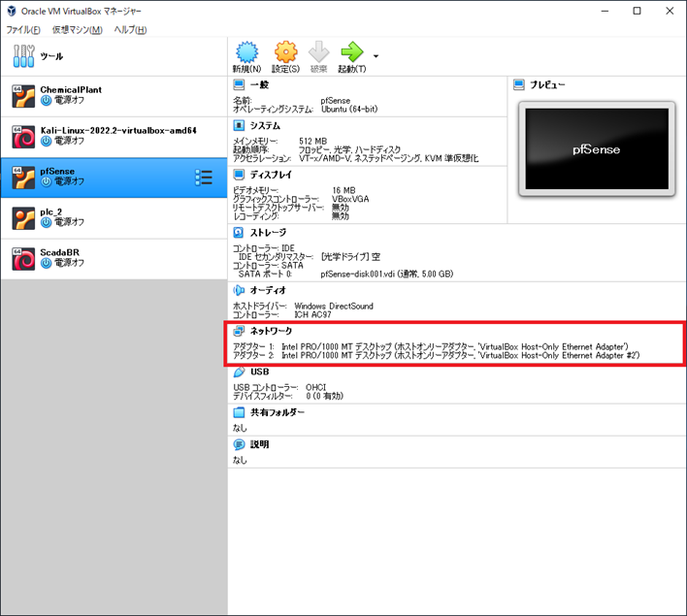This screenshot has width=687, height=616.
Task: Click the Ubuntu (64-bit) operating system value
Action: [x=349, y=109]
